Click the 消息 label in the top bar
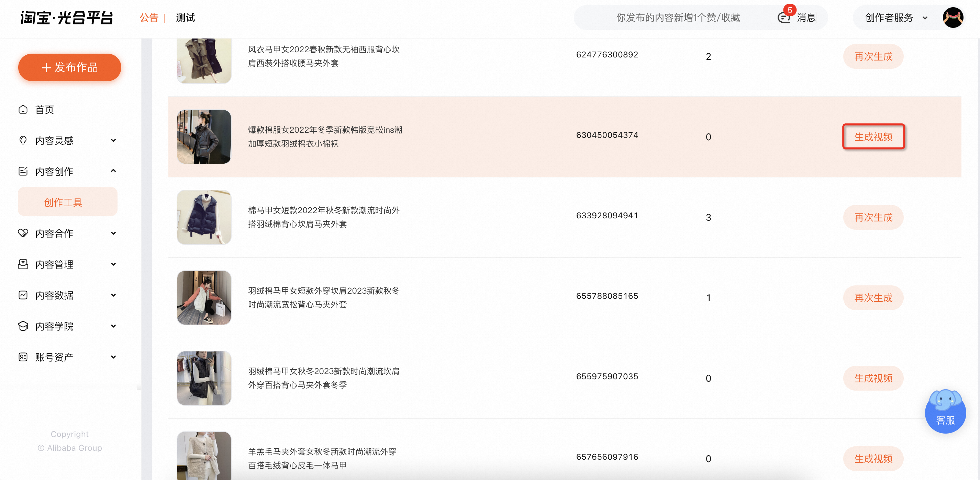This screenshot has height=480, width=980. tap(806, 18)
